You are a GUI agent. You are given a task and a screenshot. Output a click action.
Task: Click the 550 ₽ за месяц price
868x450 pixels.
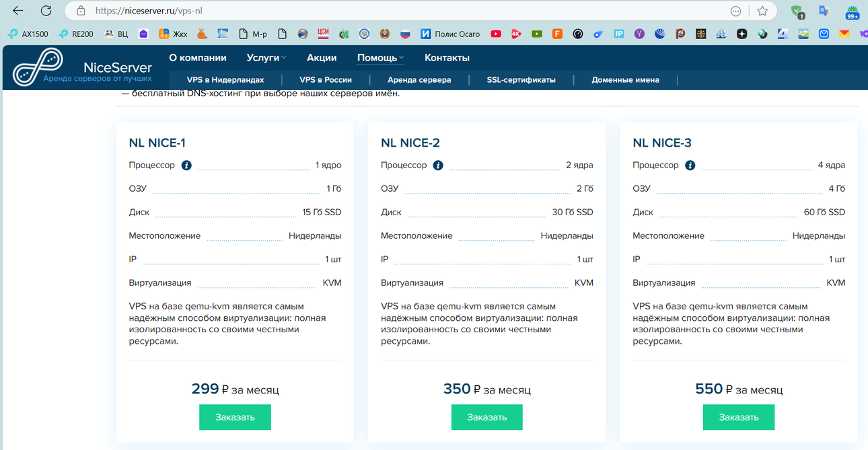pos(739,389)
